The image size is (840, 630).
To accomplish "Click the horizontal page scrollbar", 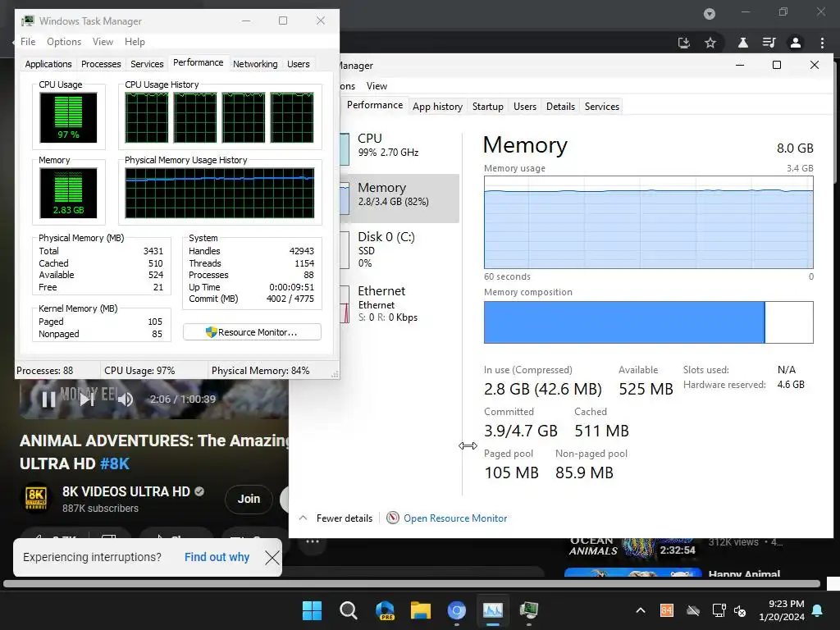I will [412, 583].
